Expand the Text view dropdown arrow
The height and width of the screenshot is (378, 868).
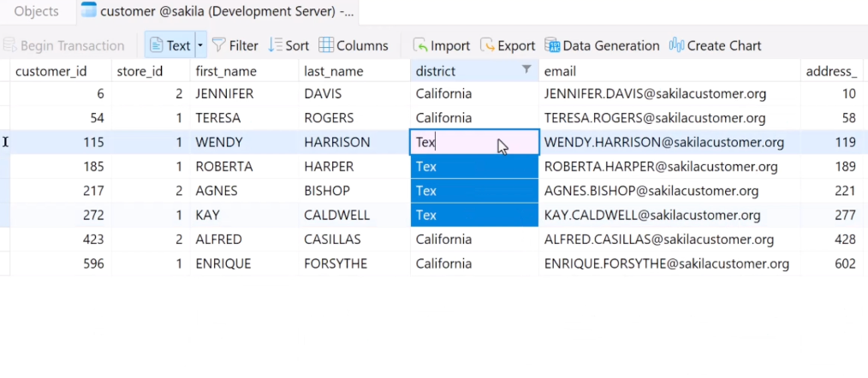[200, 45]
